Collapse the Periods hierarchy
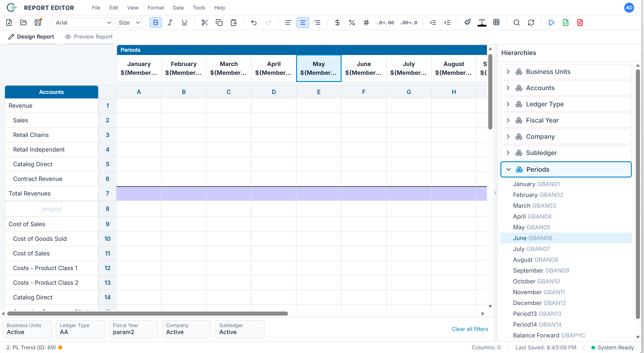Image resolution: width=644 pixels, height=353 pixels. click(509, 169)
